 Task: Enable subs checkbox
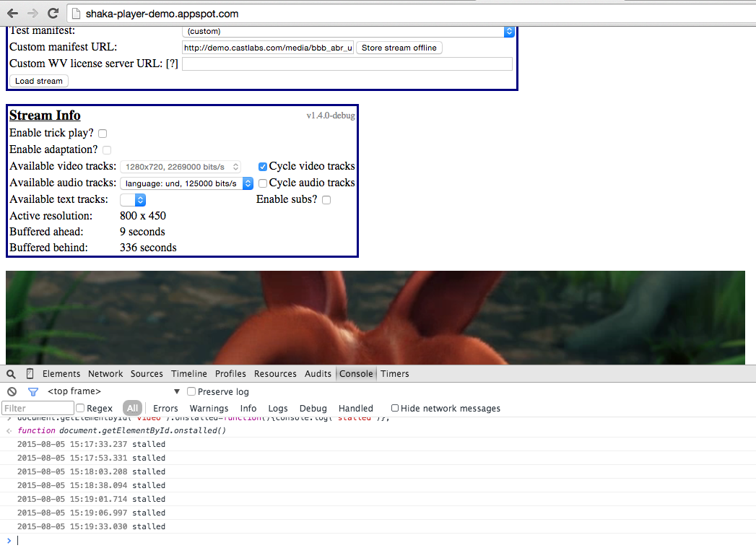326,200
